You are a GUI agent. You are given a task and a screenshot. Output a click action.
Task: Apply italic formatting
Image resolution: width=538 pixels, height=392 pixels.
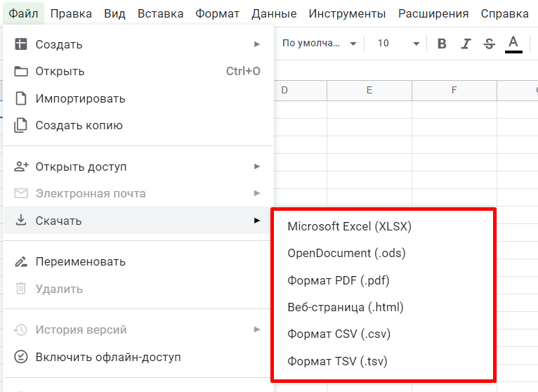466,44
